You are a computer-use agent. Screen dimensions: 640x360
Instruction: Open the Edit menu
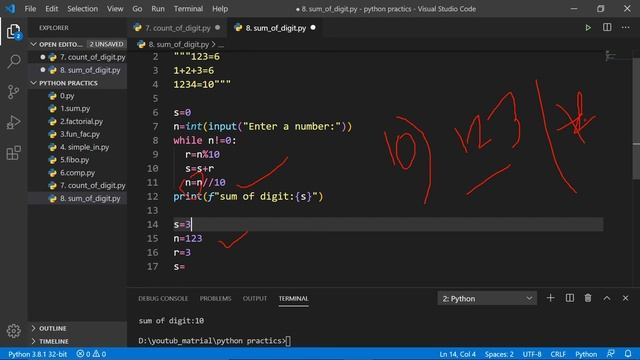coord(51,9)
